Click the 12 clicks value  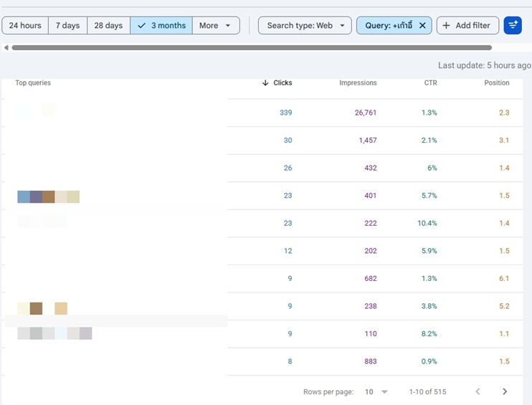pyautogui.click(x=288, y=251)
